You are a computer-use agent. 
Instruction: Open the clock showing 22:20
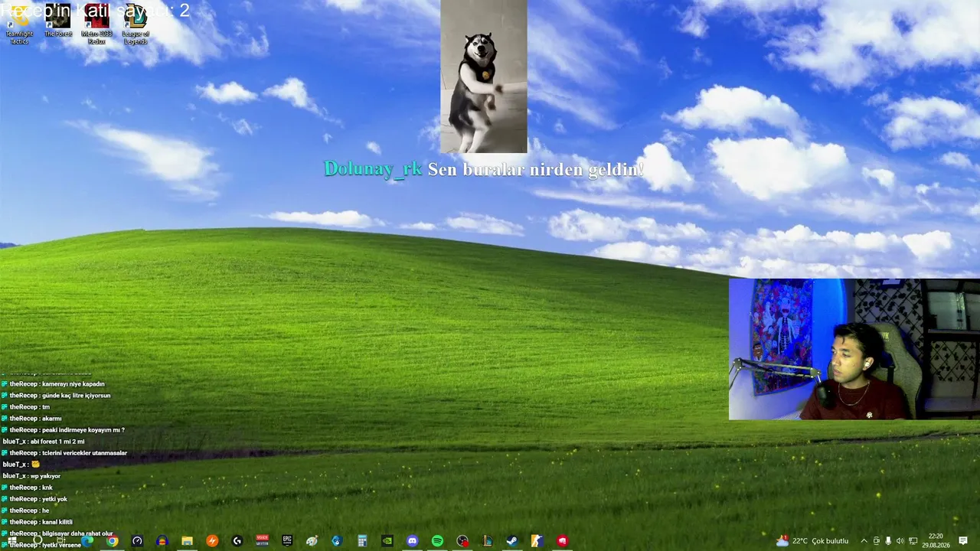[x=936, y=541]
